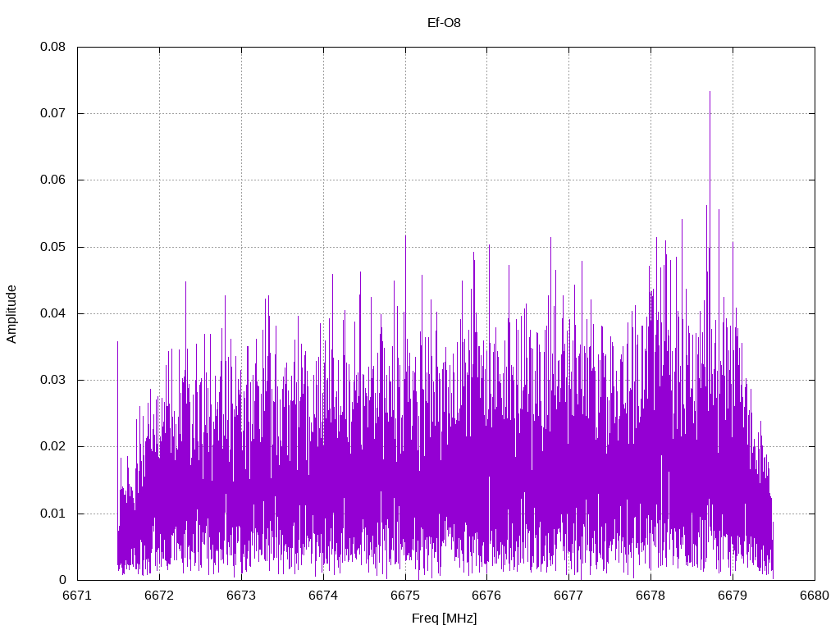Screen dimensions: 840x630
Task: Click the plot title Ef-O8
Action: [444, 22]
